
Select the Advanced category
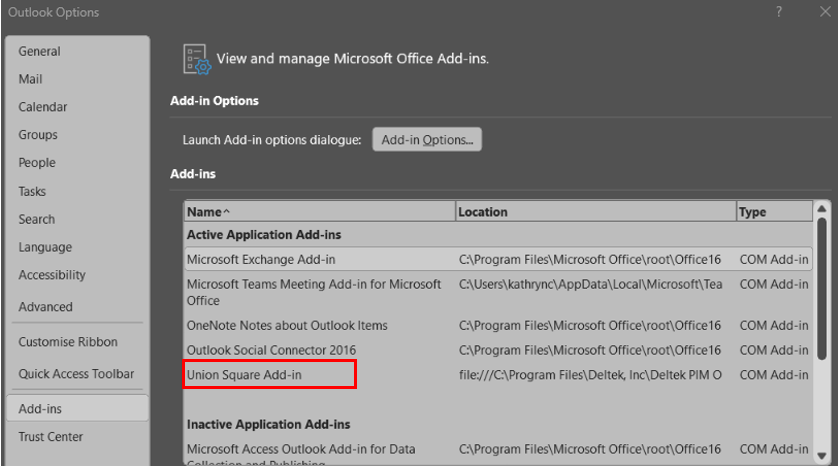(45, 307)
